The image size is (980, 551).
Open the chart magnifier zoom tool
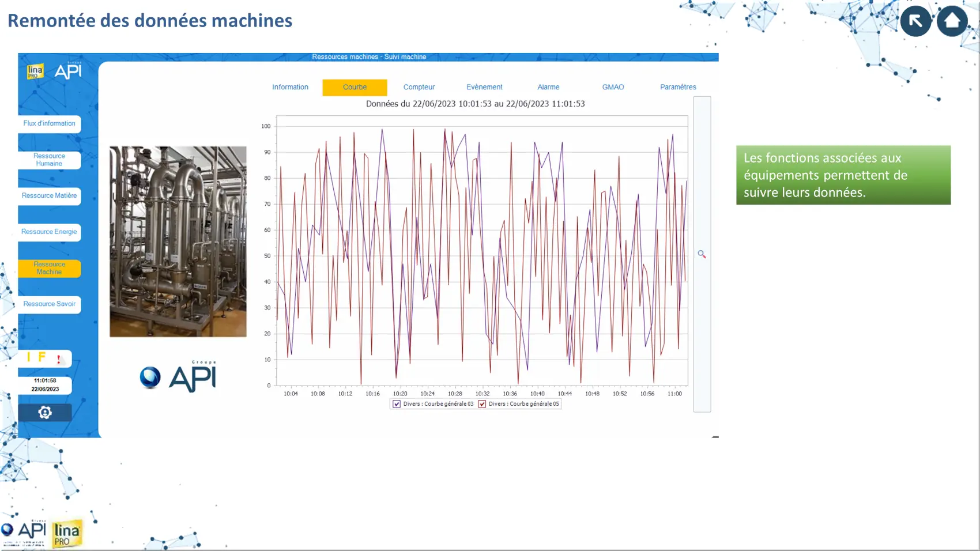click(702, 254)
